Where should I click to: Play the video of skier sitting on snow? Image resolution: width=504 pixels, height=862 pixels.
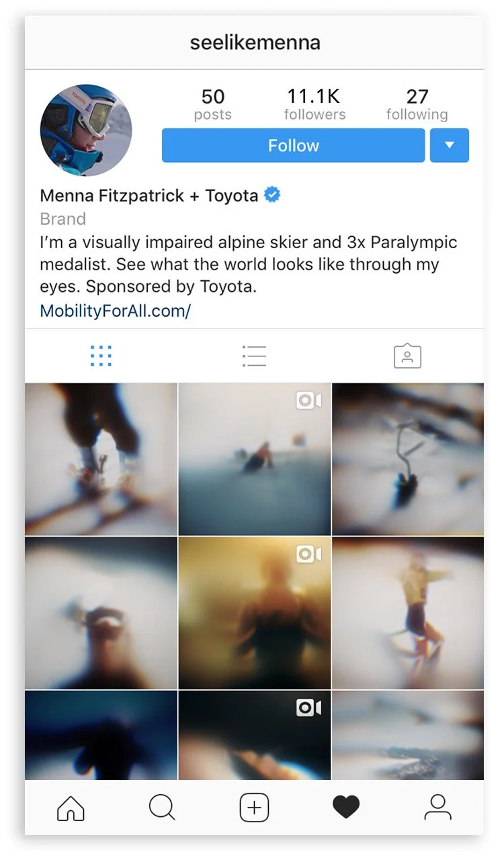click(255, 459)
